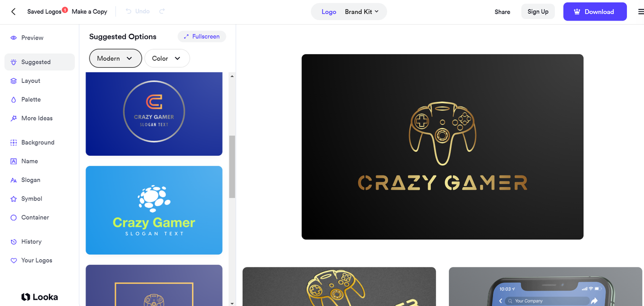Open the Container circle icon
The width and height of the screenshot is (644, 306).
pos(14,218)
